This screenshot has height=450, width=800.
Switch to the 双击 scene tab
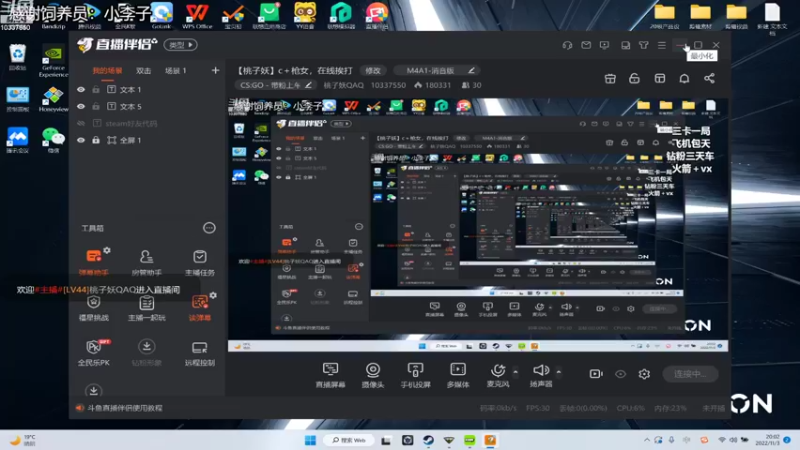click(x=143, y=70)
